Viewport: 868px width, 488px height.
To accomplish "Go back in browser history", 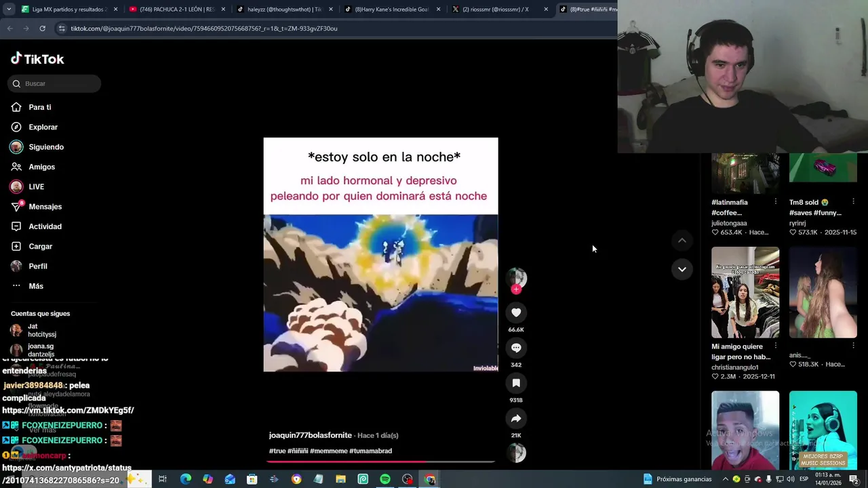I will [9, 28].
